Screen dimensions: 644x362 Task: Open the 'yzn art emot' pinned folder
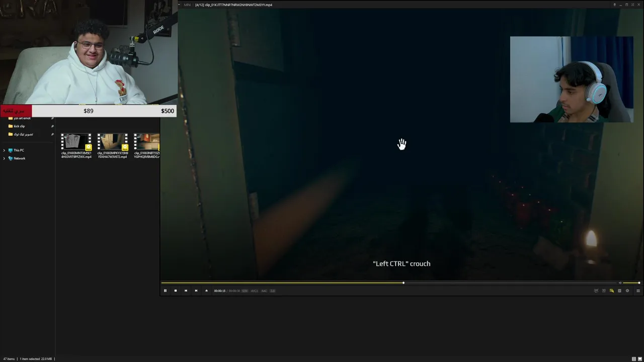pyautogui.click(x=22, y=118)
